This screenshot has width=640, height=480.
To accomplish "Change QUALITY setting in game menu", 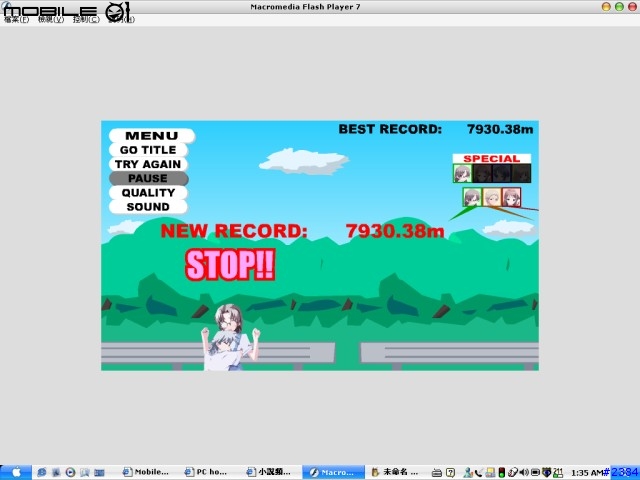I will (148, 193).
